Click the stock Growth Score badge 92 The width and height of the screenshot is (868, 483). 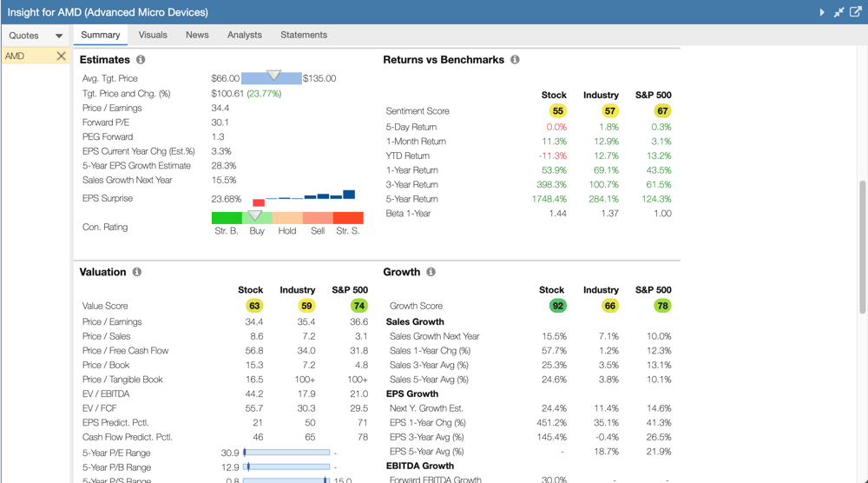[x=558, y=306]
